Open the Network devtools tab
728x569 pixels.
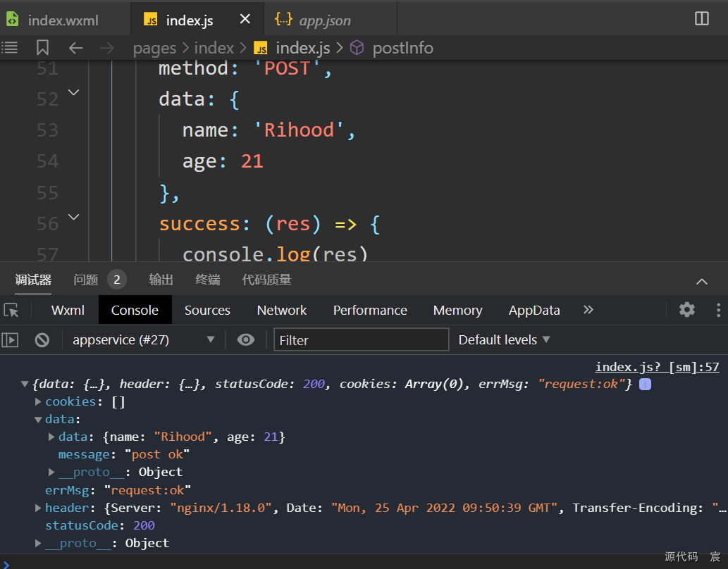[x=282, y=310]
